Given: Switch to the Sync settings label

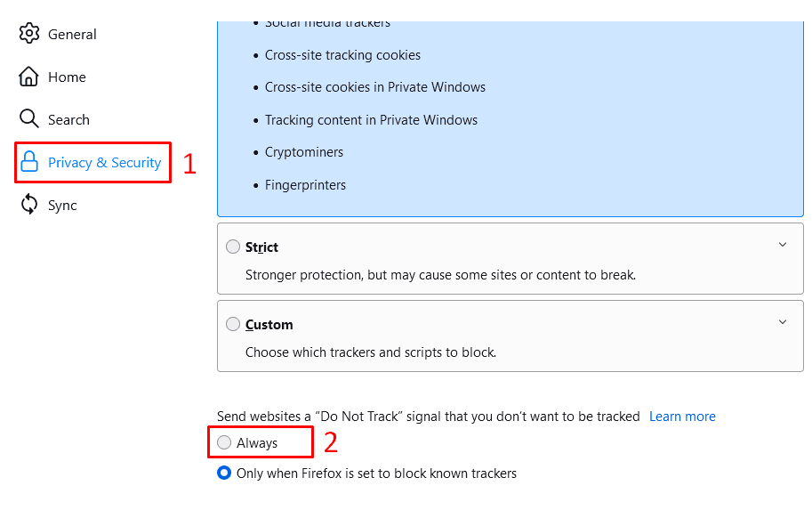Looking at the screenshot, I should (62, 206).
